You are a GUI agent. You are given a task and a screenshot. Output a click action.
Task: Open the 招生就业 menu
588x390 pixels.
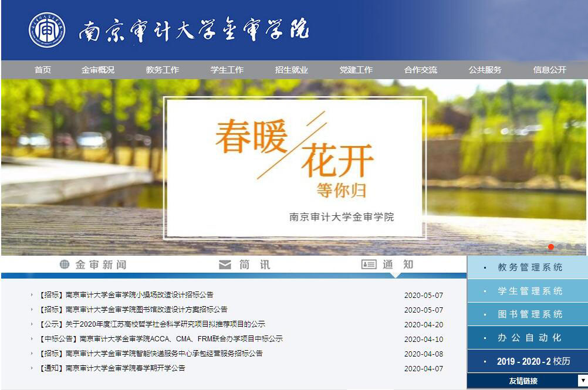point(292,70)
